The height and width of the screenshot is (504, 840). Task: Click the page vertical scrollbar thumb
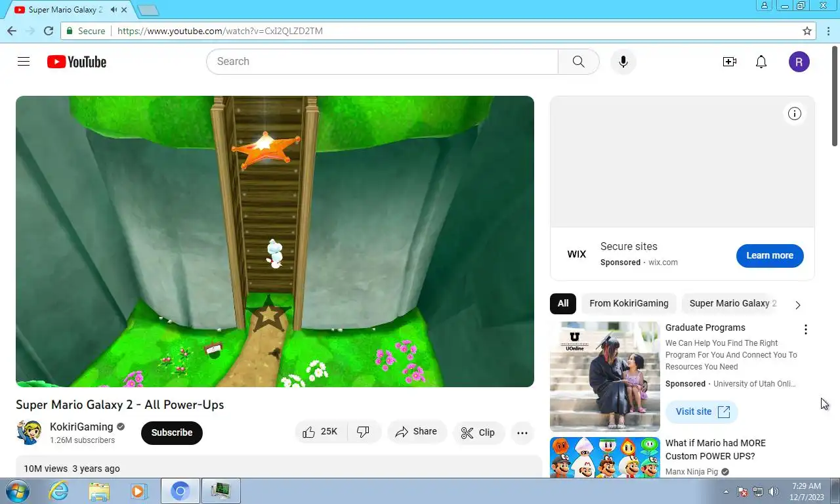[835, 96]
